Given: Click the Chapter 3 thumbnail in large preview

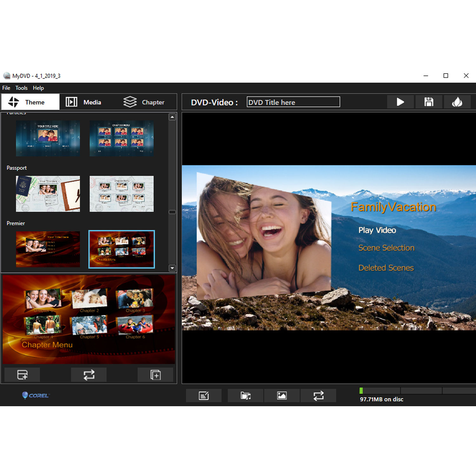Looking at the screenshot, I should coord(135,299).
